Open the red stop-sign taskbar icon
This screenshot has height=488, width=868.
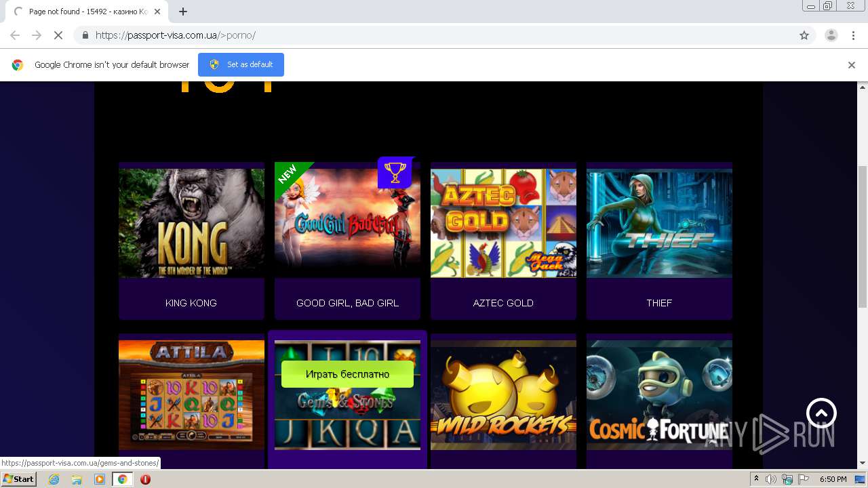tap(145, 479)
